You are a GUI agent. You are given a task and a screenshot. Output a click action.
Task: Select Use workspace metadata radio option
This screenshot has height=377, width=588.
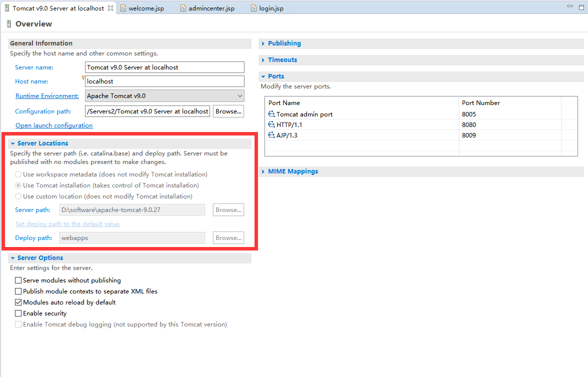pos(18,174)
